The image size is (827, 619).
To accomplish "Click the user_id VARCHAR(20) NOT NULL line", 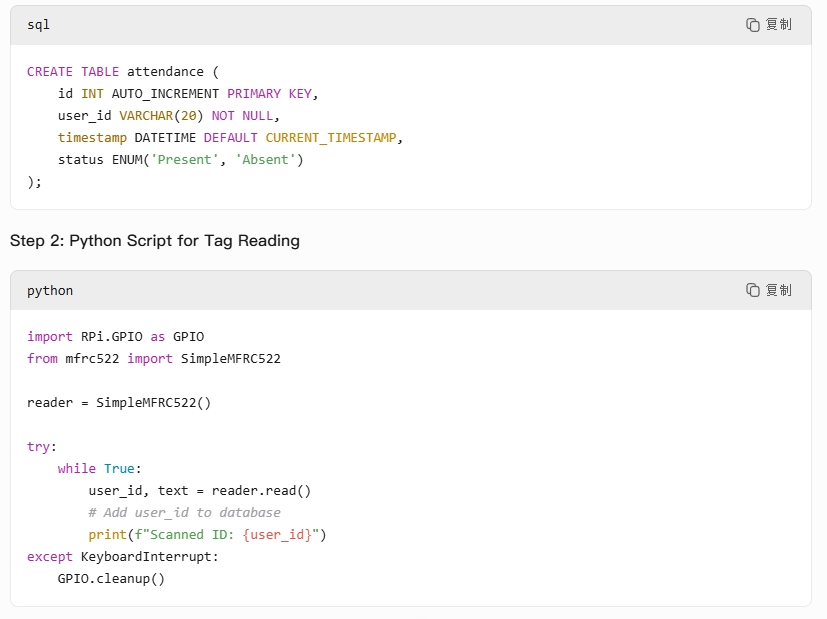I will 169,116.
